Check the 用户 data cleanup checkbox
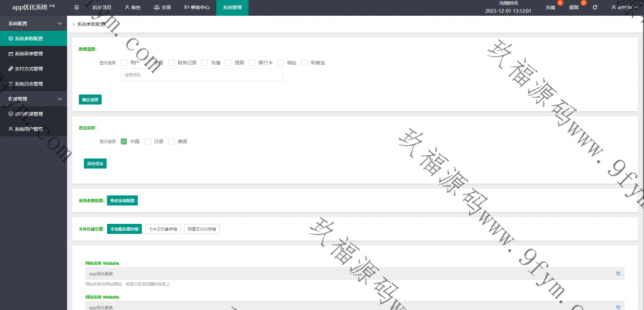Viewport: 644px width, 310px height. 124,63
